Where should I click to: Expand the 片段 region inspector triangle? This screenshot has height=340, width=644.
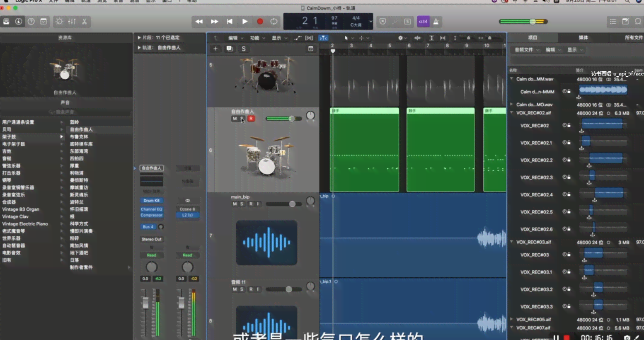[139, 37]
